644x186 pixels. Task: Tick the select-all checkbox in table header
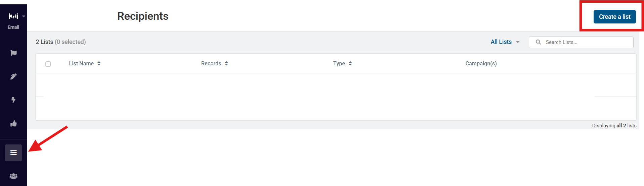(x=48, y=64)
